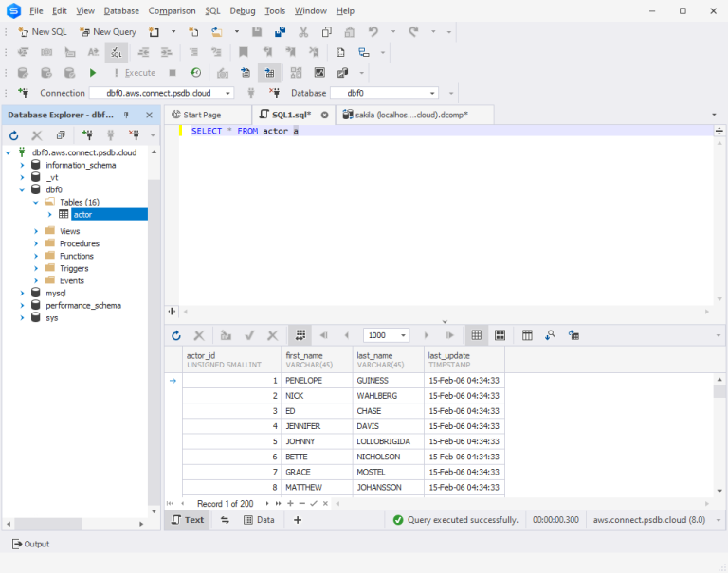Open the Connection dropdown list
This screenshot has width=728, height=573.
click(x=227, y=93)
